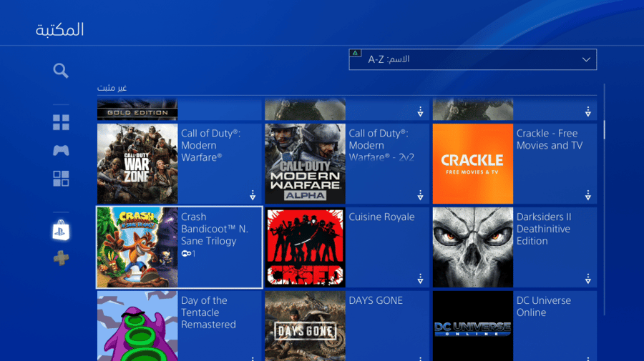Open Darksiders II skull cover thumbnail
Image resolution: width=644 pixels, height=361 pixels.
point(473,247)
